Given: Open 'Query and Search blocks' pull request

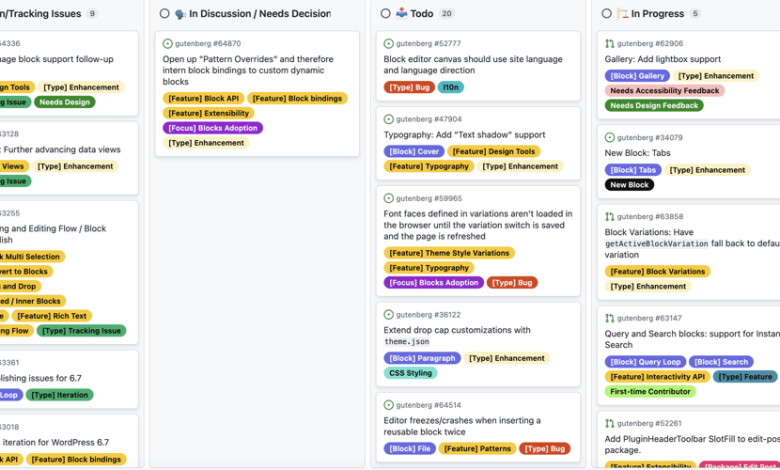Looking at the screenshot, I should point(692,339).
